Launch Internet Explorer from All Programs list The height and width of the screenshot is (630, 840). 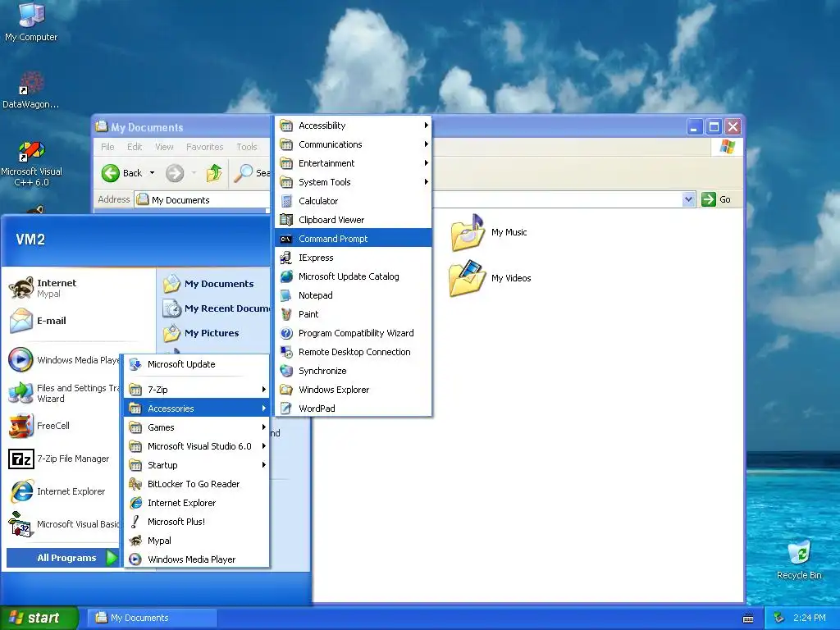pos(197,503)
